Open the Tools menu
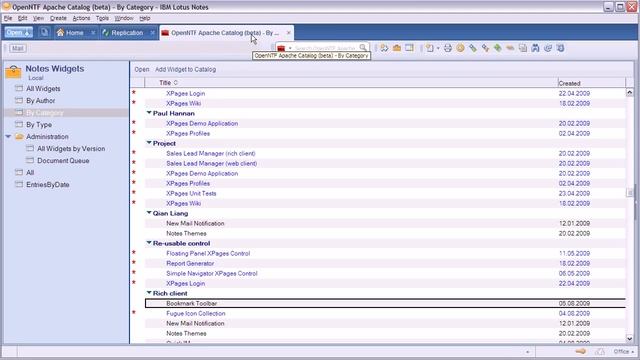Viewport: 640px width, 360px height. (102, 18)
